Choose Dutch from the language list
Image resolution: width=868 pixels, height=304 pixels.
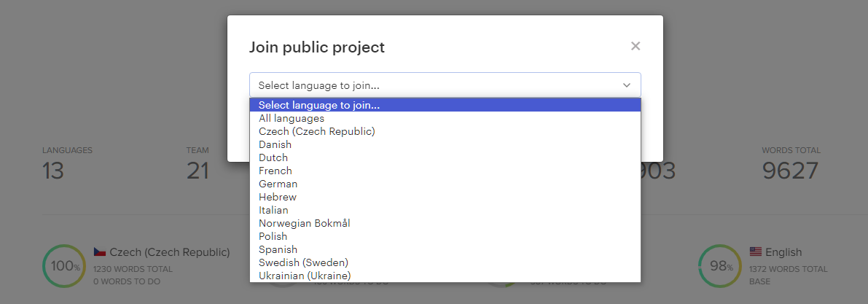[273, 157]
